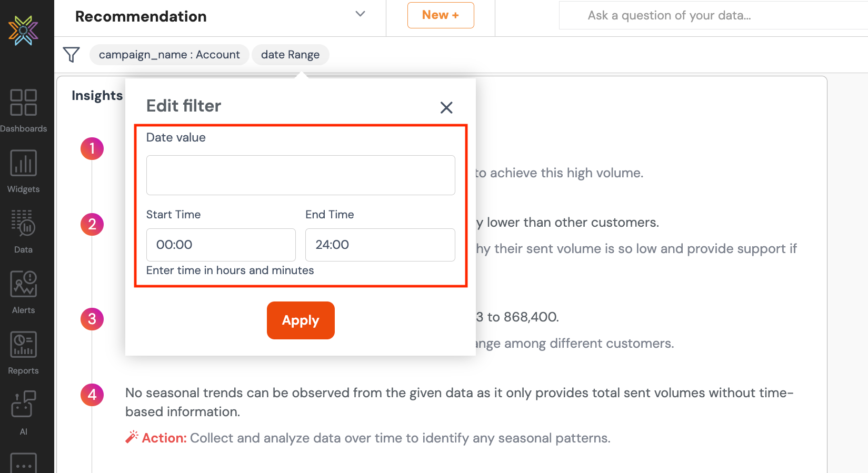The image size is (868, 473).
Task: Select the campaign_name : Account filter chip
Action: click(169, 55)
